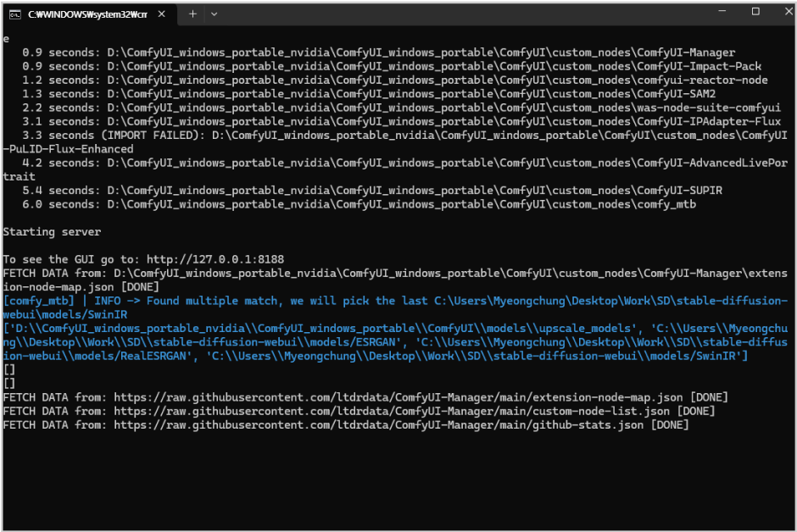Minimize the terminal window
The width and height of the screenshot is (797, 532).
pyautogui.click(x=722, y=11)
